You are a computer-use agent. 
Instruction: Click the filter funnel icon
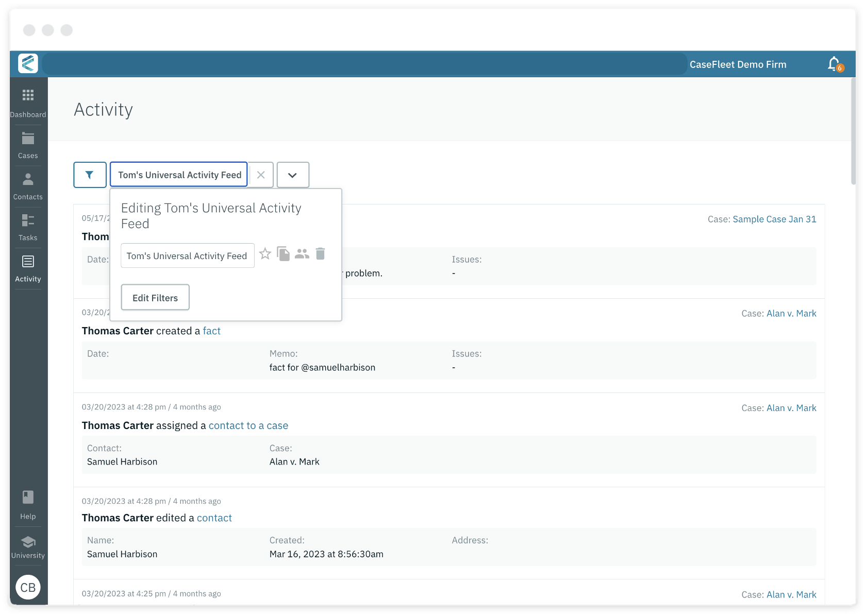coord(90,175)
